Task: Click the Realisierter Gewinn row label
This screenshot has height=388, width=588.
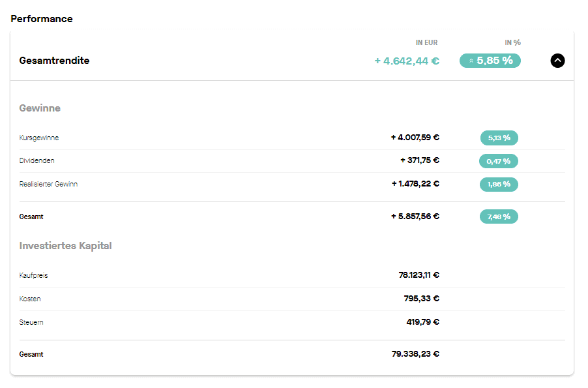Action: coord(48,184)
